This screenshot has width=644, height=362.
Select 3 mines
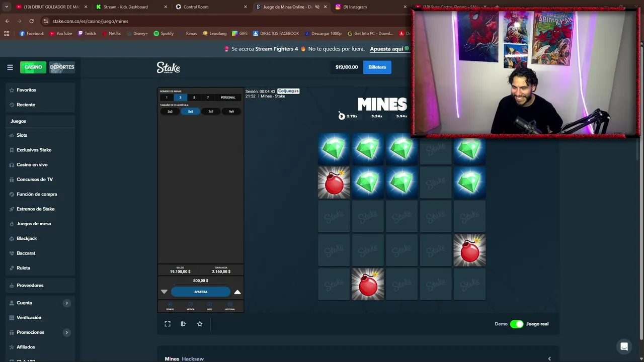click(180, 98)
